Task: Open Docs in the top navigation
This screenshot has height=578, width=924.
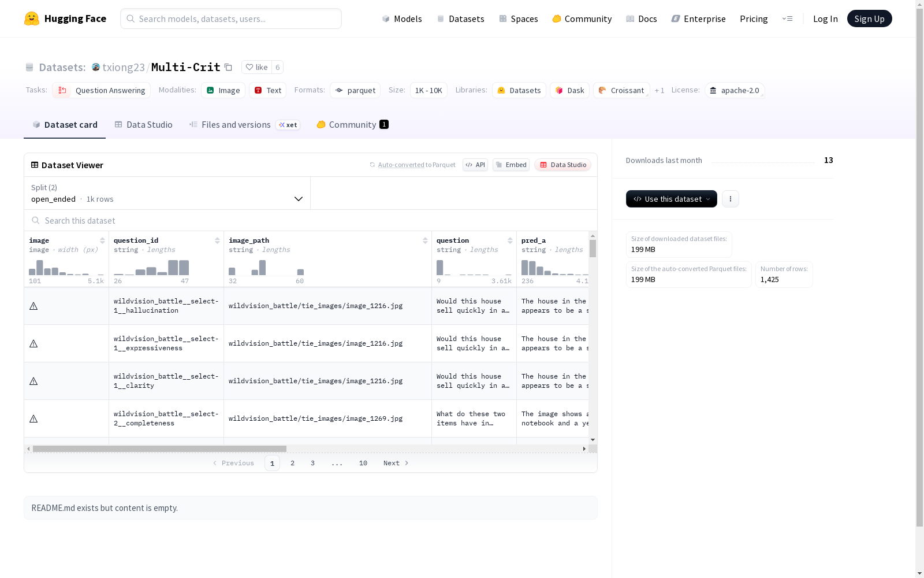Action: [641, 18]
